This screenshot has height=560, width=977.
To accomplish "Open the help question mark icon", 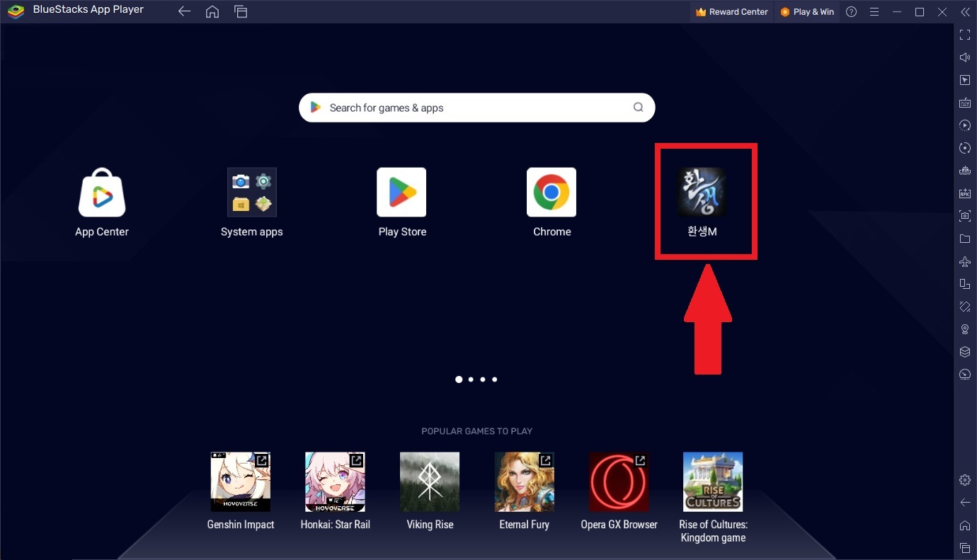I will [852, 12].
